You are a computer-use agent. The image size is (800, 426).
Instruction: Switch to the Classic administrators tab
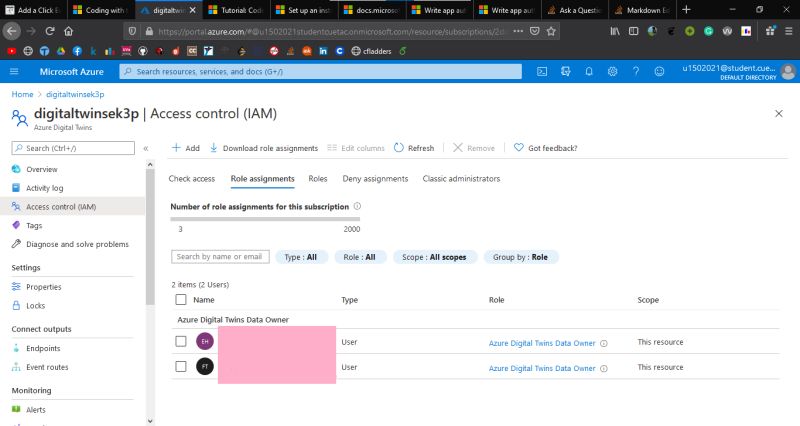point(461,179)
